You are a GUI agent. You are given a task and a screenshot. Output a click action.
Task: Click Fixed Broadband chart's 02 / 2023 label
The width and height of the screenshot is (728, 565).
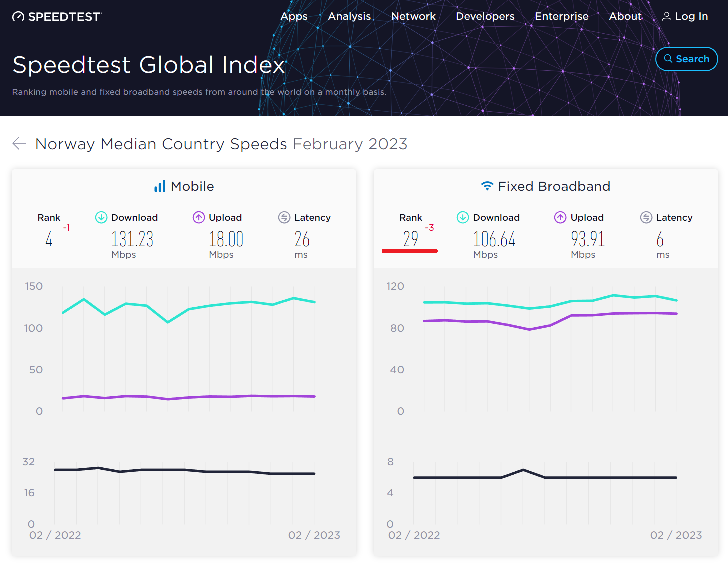[x=676, y=535]
